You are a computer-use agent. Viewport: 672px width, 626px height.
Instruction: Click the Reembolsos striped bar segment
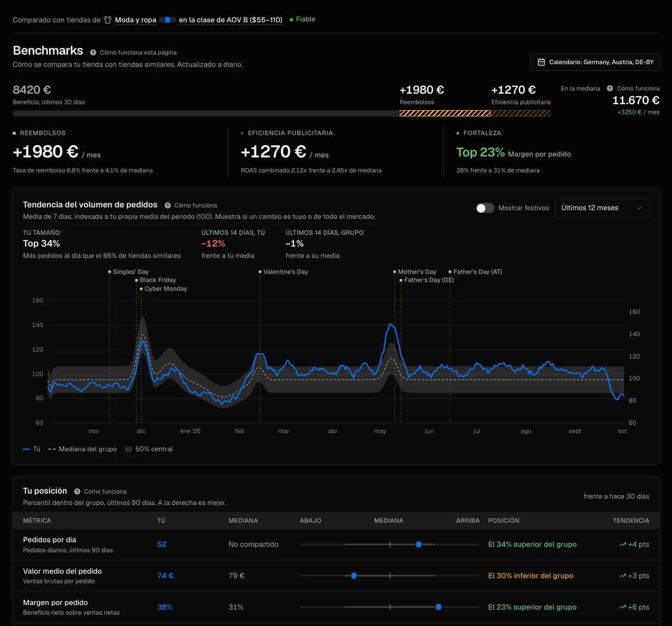(445, 113)
